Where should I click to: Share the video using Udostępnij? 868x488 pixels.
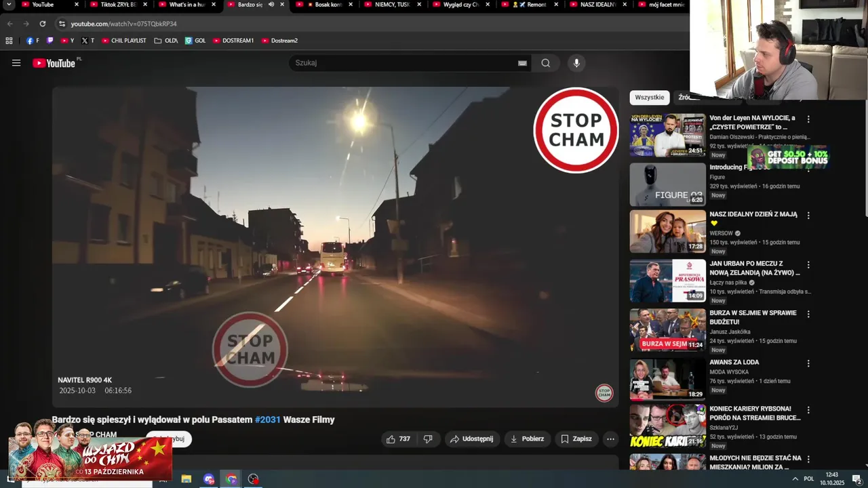tap(473, 439)
